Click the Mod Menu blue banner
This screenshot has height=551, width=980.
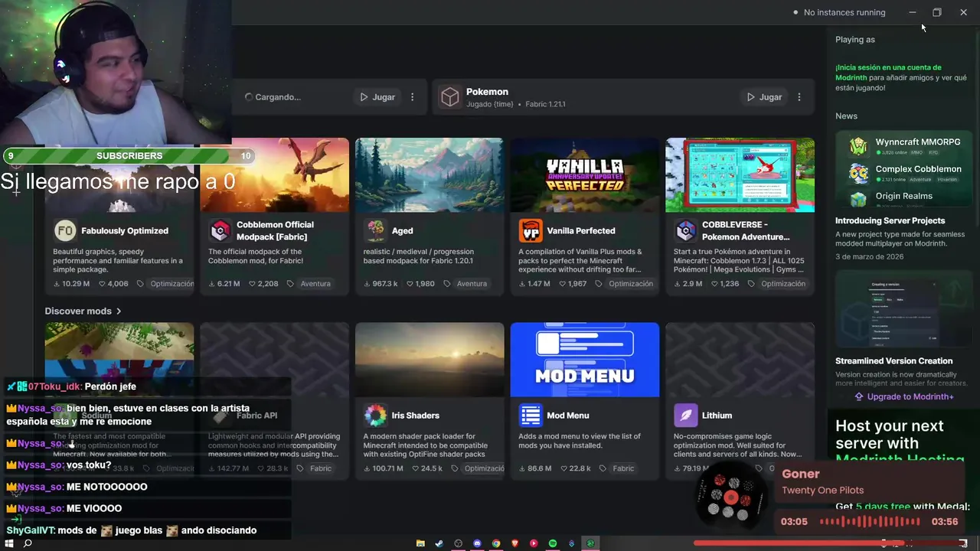[x=585, y=360]
